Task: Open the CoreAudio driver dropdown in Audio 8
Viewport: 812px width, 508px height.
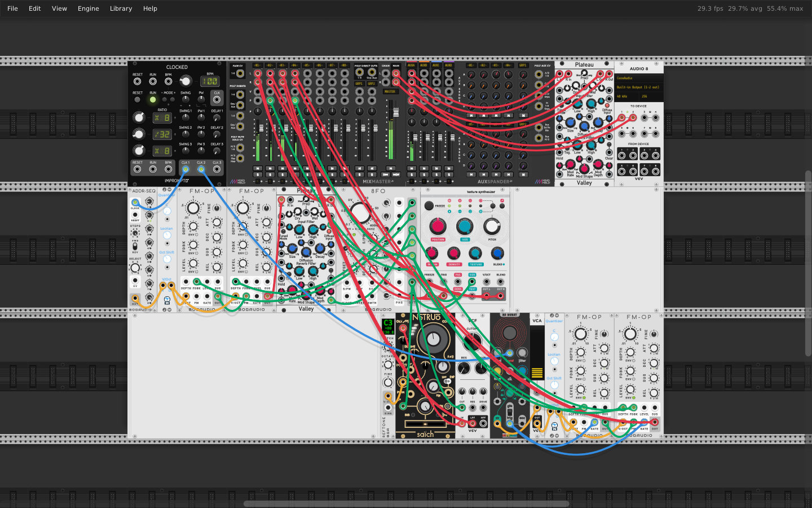Action: (x=639, y=78)
